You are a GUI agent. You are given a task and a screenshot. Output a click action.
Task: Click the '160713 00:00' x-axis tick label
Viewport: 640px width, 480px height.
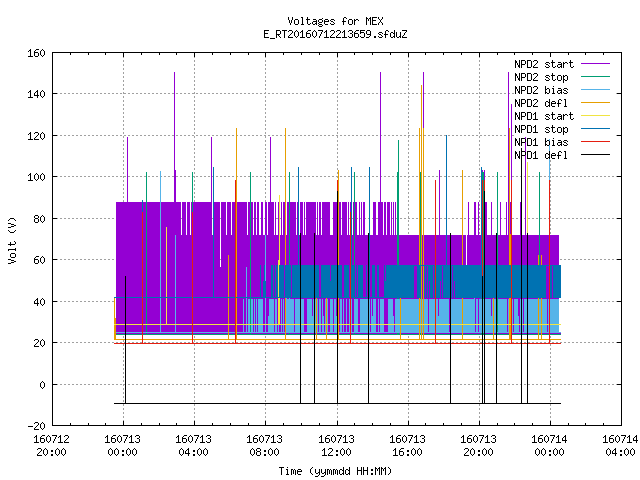click(122, 446)
